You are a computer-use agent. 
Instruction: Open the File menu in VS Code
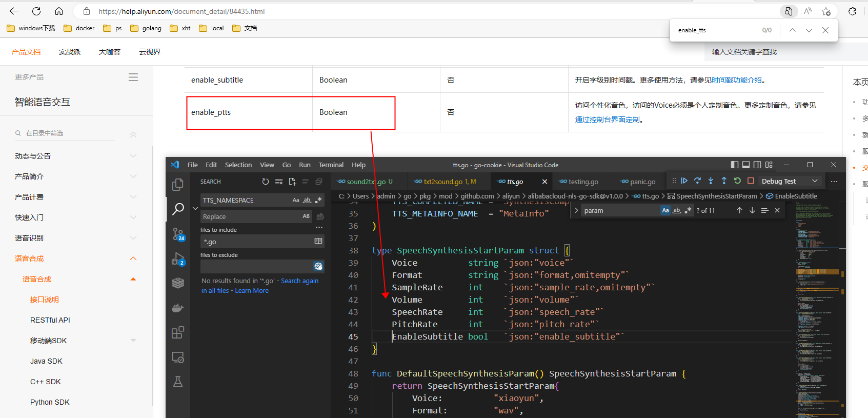[x=192, y=165]
